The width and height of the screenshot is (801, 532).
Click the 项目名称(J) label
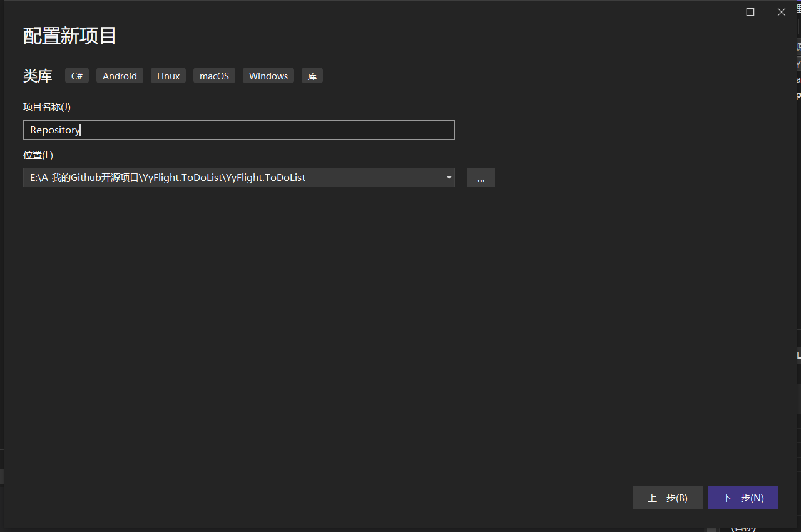(46, 106)
